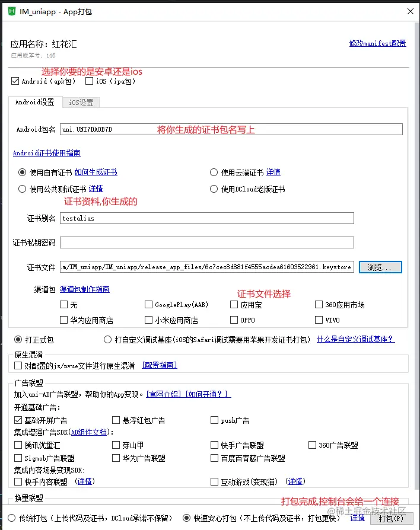420x530 pixels.
Task: Open 详情 link next to 使用公共测试证书
Action: [96, 189]
